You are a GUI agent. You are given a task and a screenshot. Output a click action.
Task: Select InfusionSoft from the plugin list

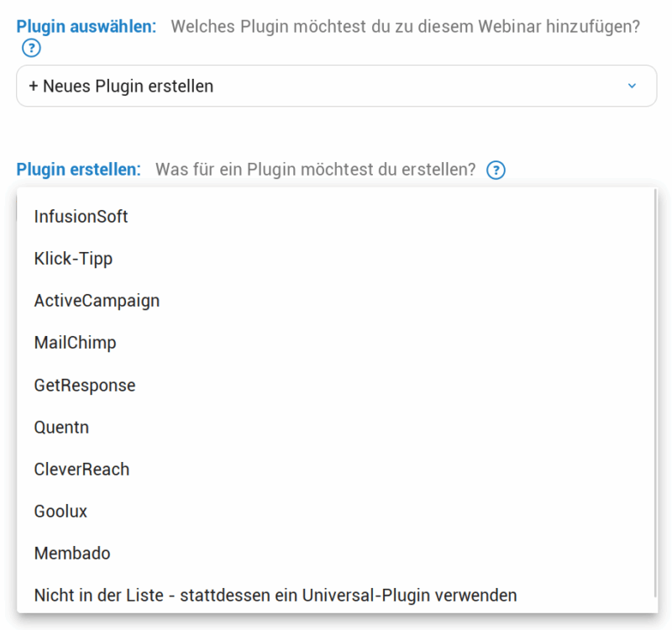tap(81, 216)
